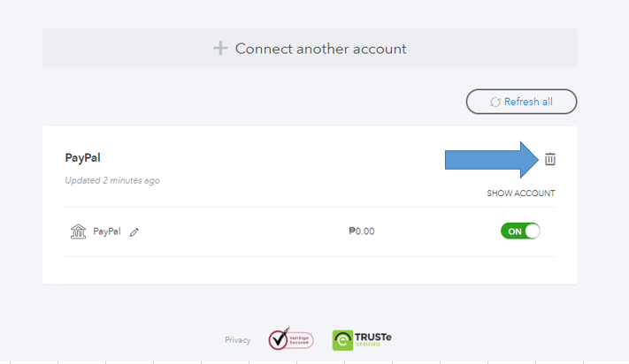Turn off the PayPal ON switch
The width and height of the screenshot is (629, 364).
[520, 231]
